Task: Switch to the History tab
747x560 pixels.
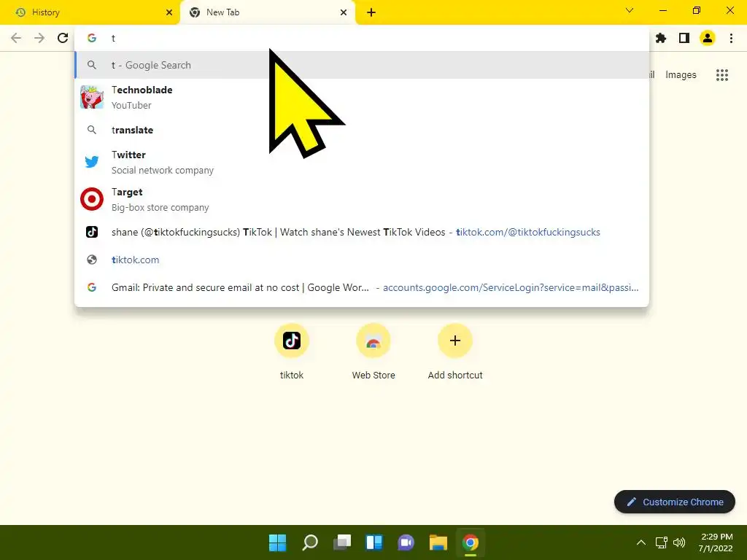Action: point(90,12)
